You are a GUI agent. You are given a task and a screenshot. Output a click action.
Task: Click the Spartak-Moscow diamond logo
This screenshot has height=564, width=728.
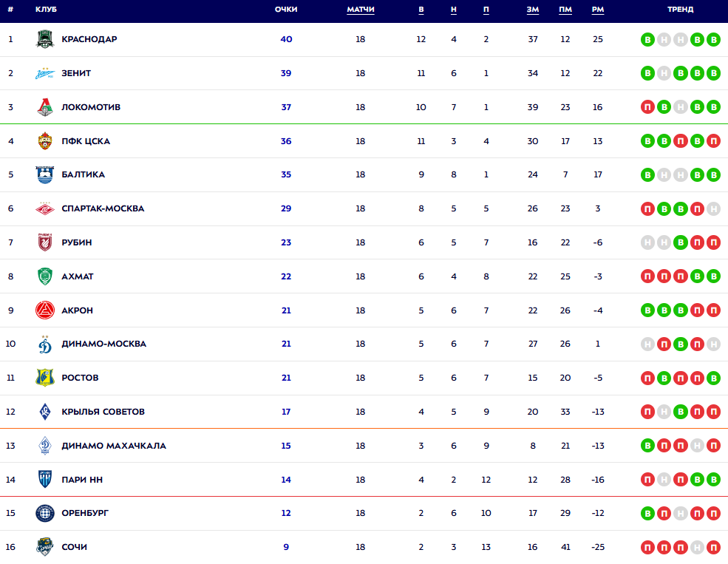(x=45, y=208)
